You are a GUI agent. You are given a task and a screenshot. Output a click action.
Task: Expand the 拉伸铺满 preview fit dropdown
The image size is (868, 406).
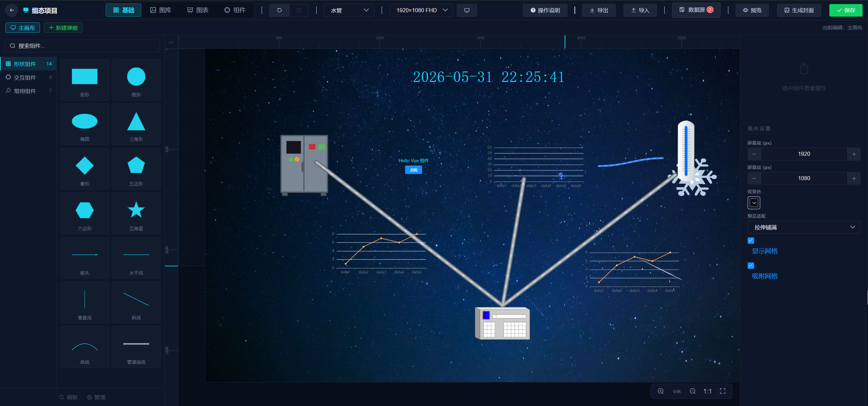[804, 227]
